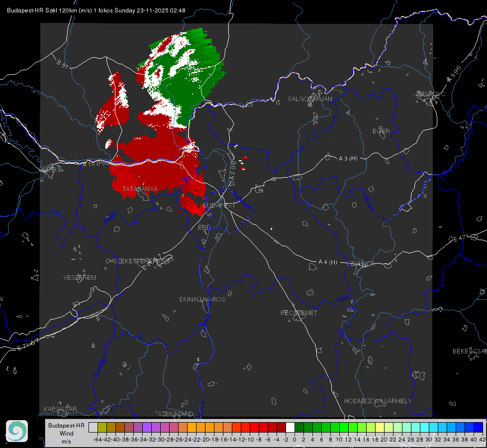Click the '20' legend value
Viewport: 487px width, 448px height.
(384, 440)
